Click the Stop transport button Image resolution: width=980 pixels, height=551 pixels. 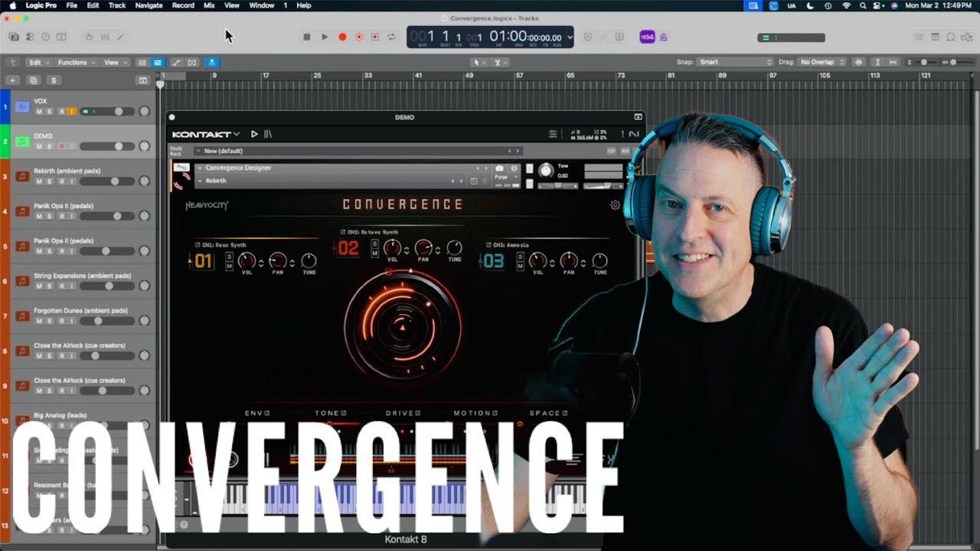307,37
